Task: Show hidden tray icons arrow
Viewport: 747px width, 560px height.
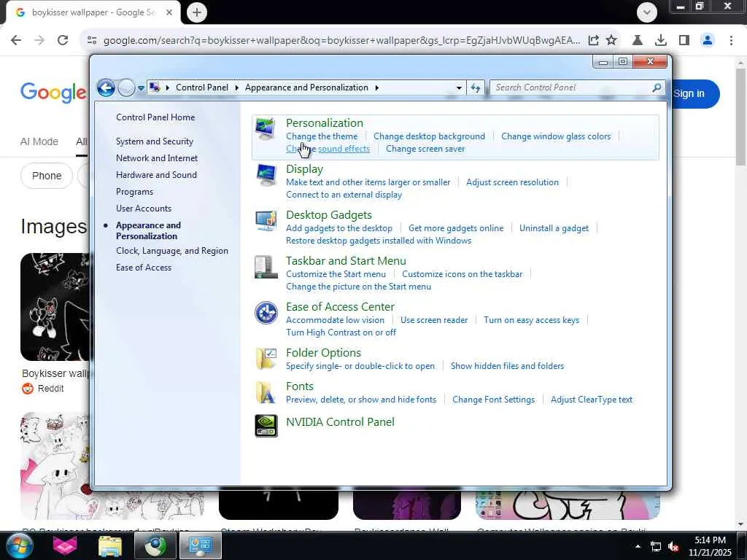Action: coord(638,546)
